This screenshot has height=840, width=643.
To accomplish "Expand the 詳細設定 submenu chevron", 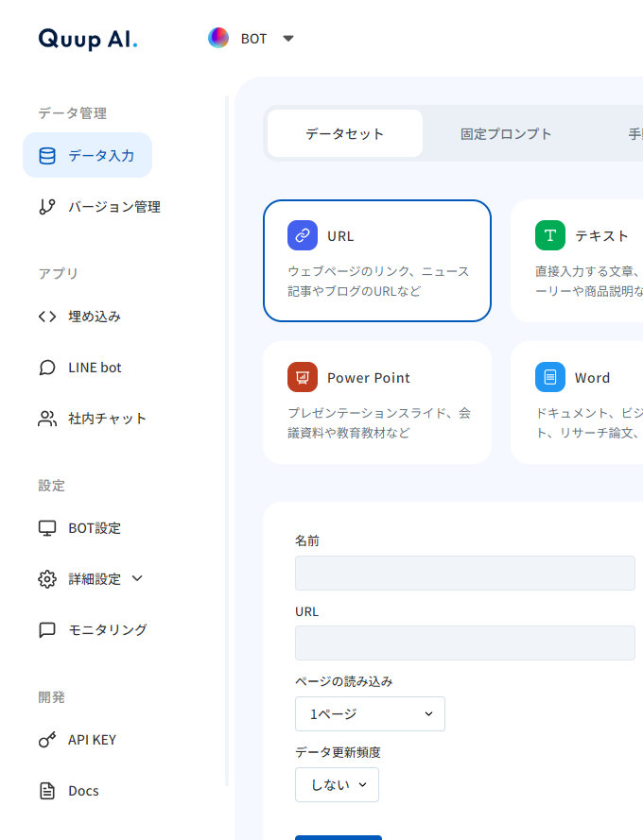I will (137, 578).
